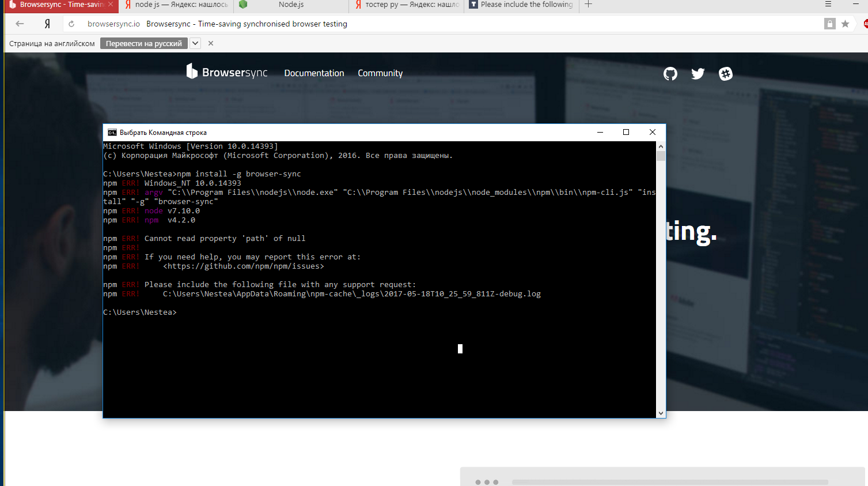Screen dimensions: 868x486
Task: Select the Browsersync browser tab
Action: 60,5
